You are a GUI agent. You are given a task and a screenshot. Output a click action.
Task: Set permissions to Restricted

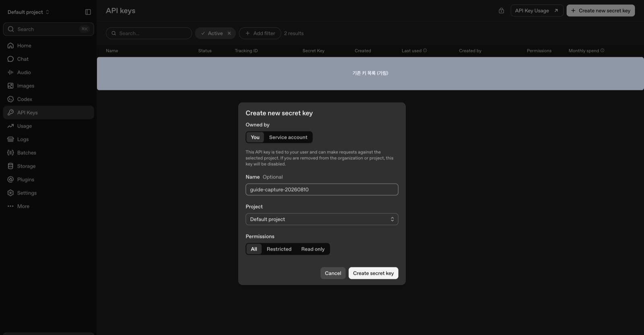[279, 249]
